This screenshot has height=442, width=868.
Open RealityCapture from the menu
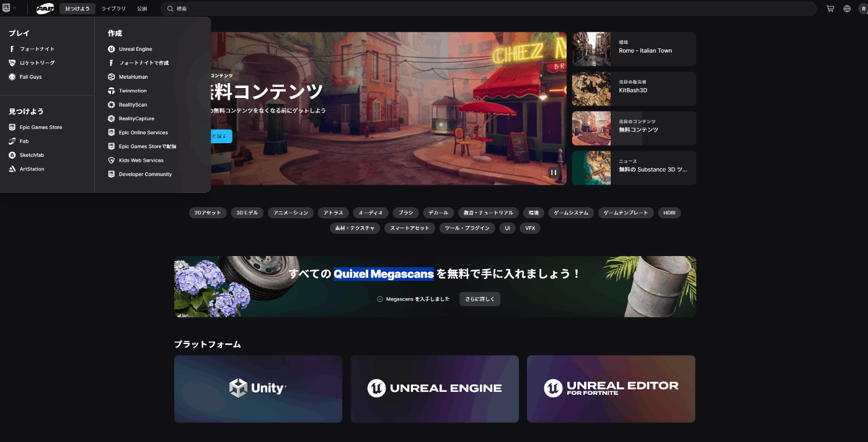[x=131, y=118]
